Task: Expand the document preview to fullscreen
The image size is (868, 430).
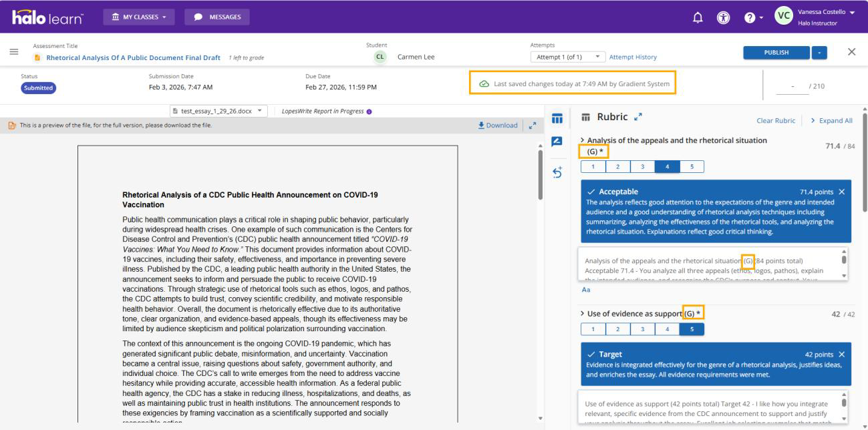Action: tap(533, 126)
